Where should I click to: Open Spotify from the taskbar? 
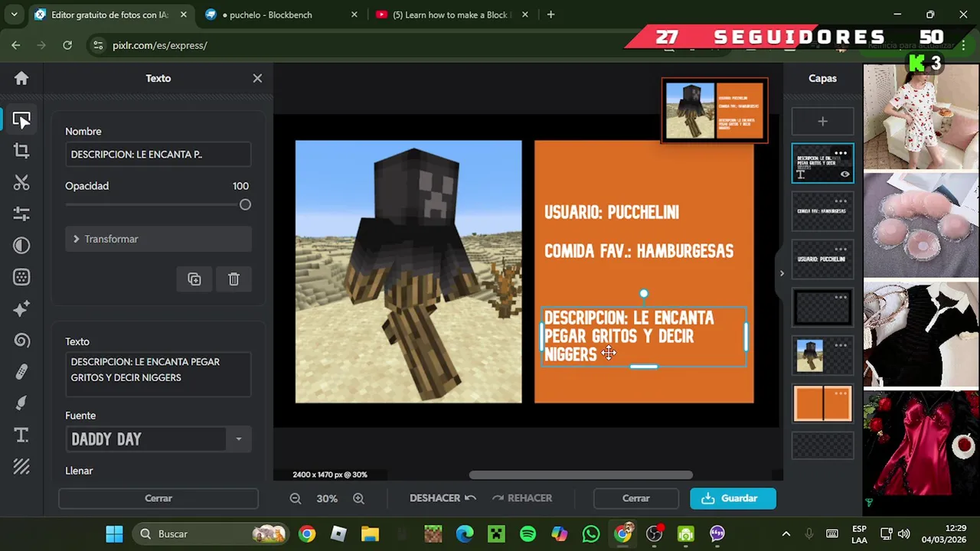(528, 533)
